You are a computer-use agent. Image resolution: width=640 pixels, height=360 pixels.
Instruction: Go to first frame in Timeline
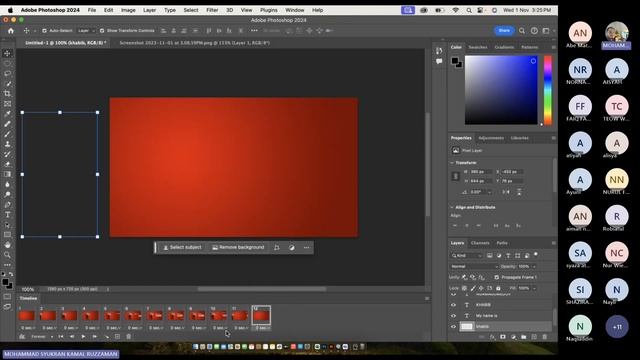(x=61, y=337)
